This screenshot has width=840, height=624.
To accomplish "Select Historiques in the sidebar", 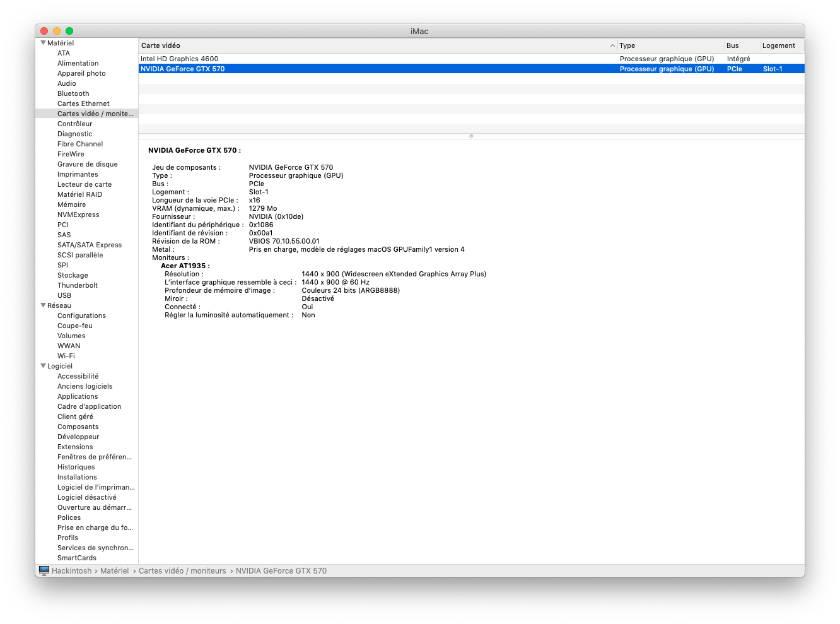I will click(x=76, y=467).
